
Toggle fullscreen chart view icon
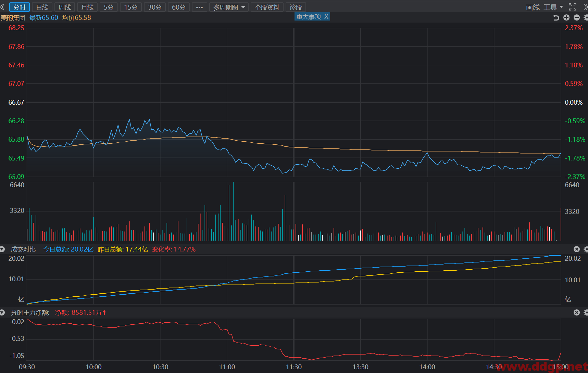tap(573, 7)
